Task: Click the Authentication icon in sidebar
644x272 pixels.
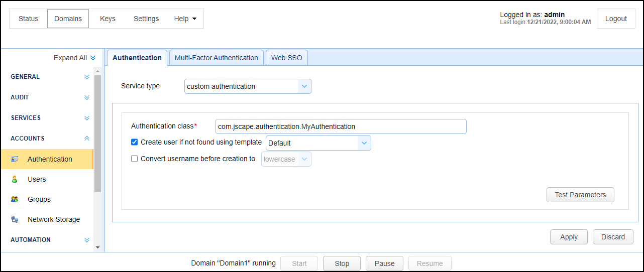Action: (x=15, y=159)
